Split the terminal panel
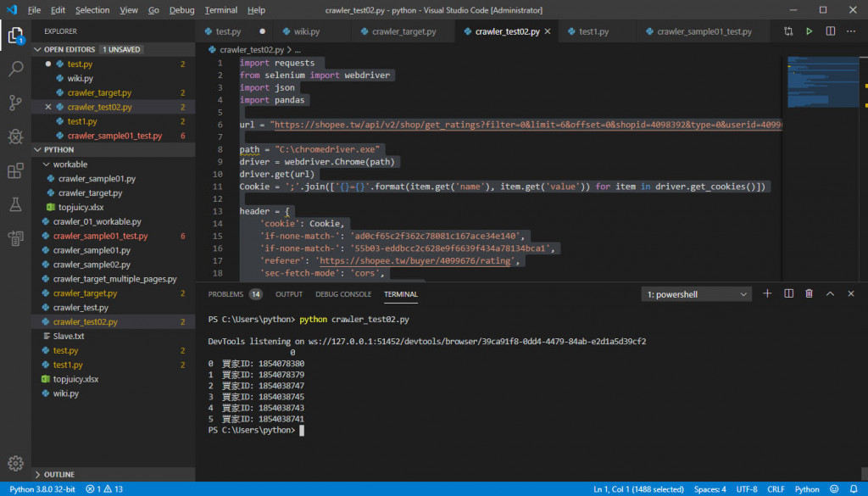Screen dimensions: 868x496 click(x=789, y=294)
